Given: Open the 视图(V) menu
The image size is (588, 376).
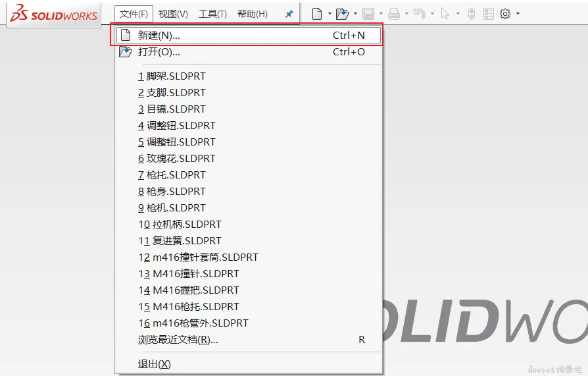Looking at the screenshot, I should pyautogui.click(x=173, y=14).
